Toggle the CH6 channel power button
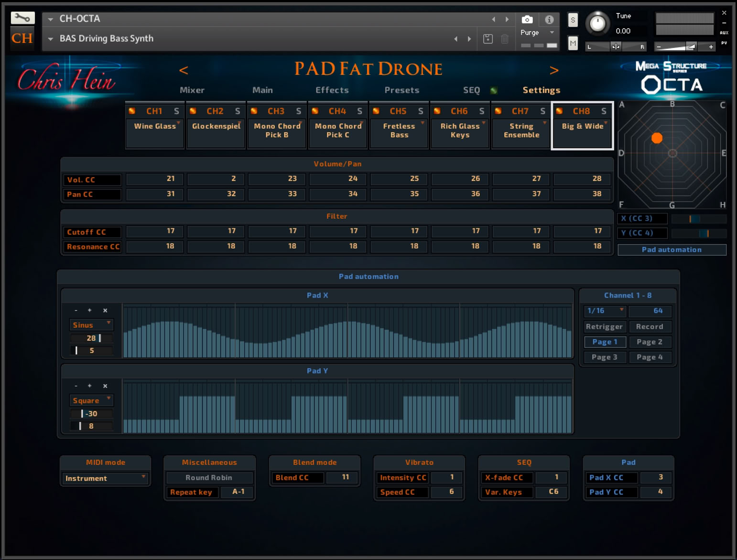Screen dimensions: 737x560 tap(437, 111)
